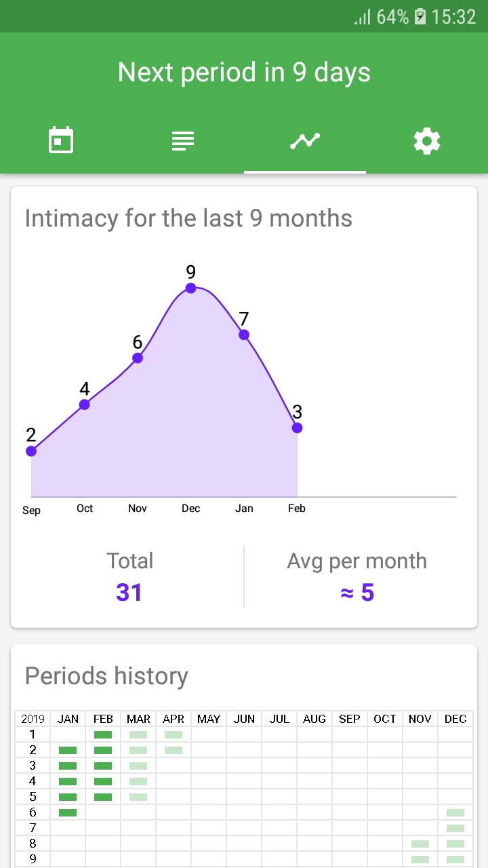Viewport: 488px width, 868px height.
Task: Select the FEB column header in history
Action: (103, 719)
